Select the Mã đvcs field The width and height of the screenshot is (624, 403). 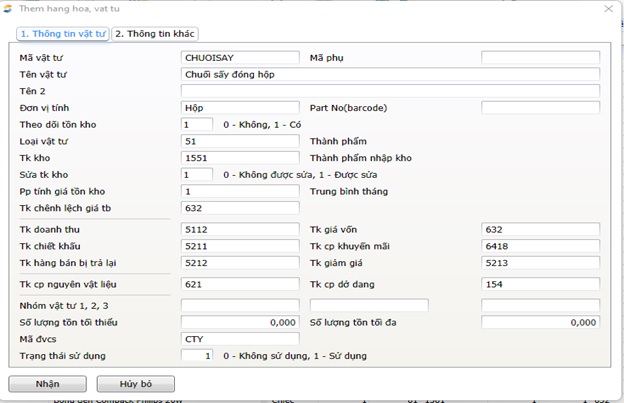[240, 339]
